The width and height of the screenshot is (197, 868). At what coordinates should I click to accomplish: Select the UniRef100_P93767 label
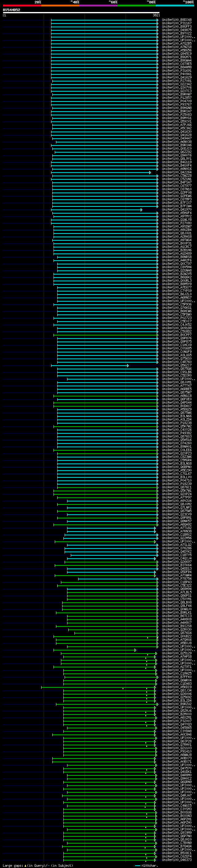(176, 104)
